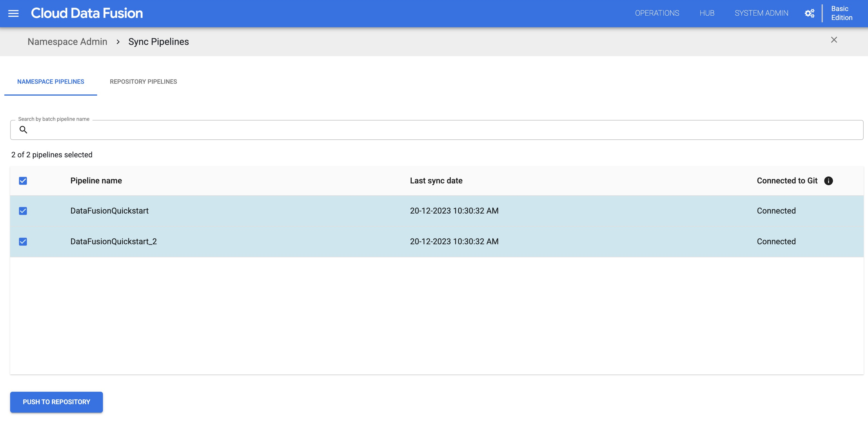Open the settings gear icon

click(809, 13)
